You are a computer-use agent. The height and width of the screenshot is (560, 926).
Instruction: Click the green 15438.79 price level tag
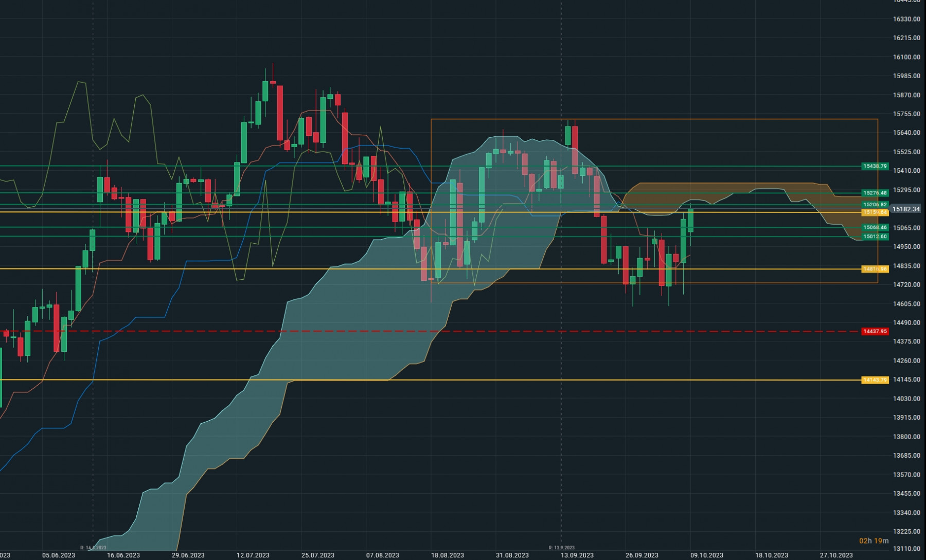875,166
